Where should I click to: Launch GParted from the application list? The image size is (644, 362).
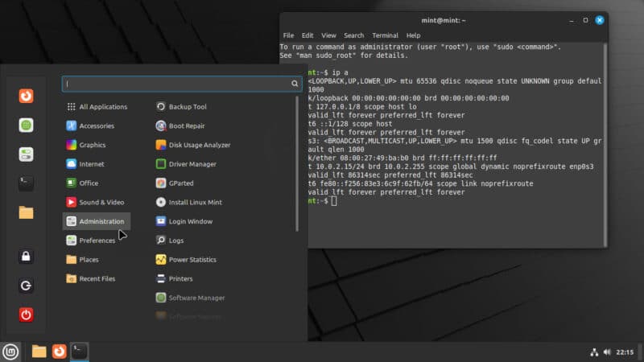point(180,183)
